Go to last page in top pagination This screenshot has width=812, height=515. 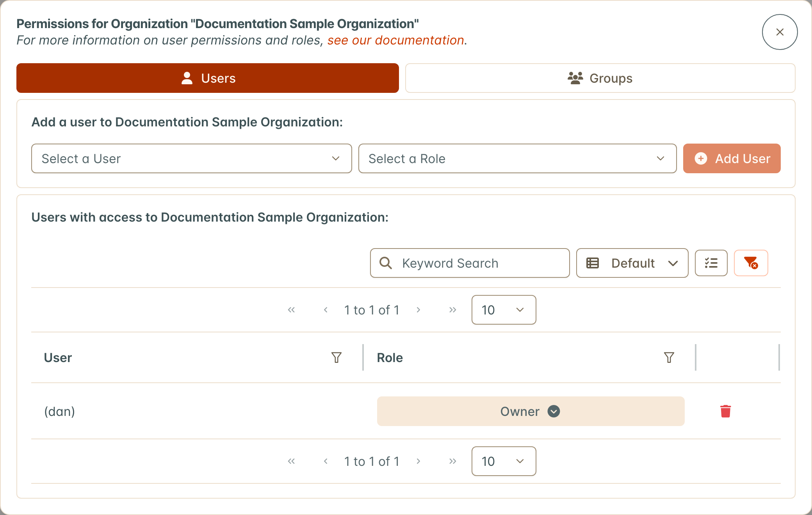[x=452, y=310]
